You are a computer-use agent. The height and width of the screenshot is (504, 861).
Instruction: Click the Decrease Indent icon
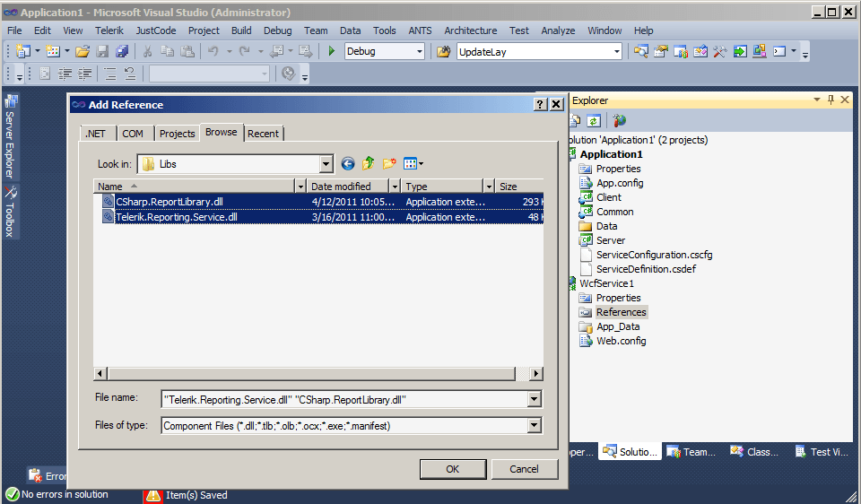pos(65,74)
